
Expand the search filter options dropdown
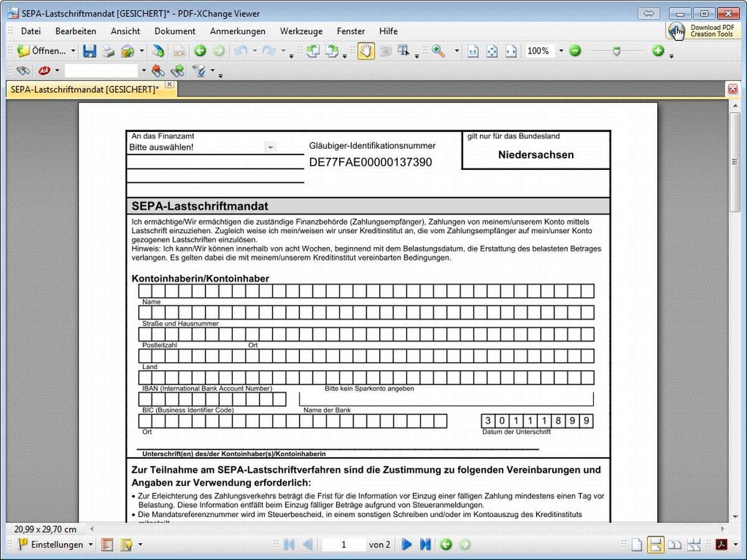click(x=212, y=70)
